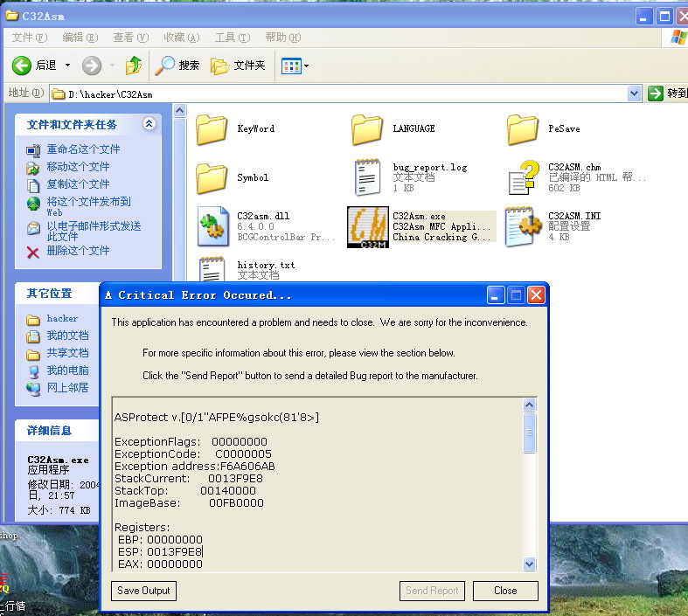Click the 重命名这个文件 link

click(x=83, y=149)
